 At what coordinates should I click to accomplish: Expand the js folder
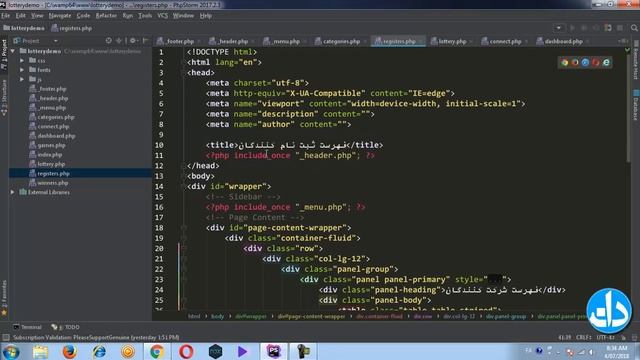22,79
